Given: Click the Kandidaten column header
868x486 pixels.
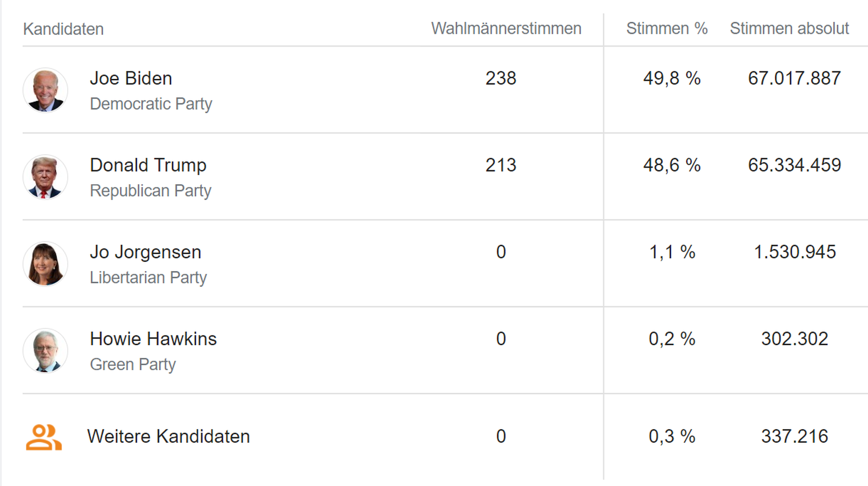Looking at the screenshot, I should coord(63,29).
